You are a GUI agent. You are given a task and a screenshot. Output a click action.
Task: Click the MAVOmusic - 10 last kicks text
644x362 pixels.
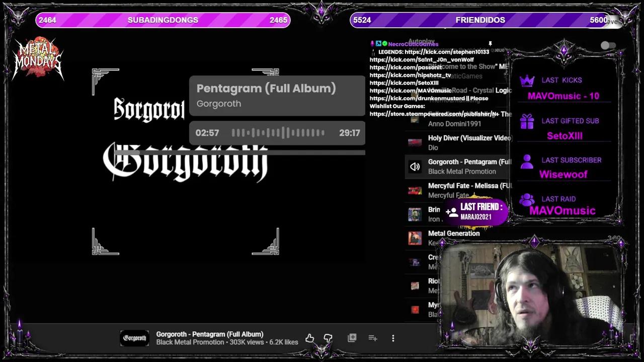pos(563,96)
